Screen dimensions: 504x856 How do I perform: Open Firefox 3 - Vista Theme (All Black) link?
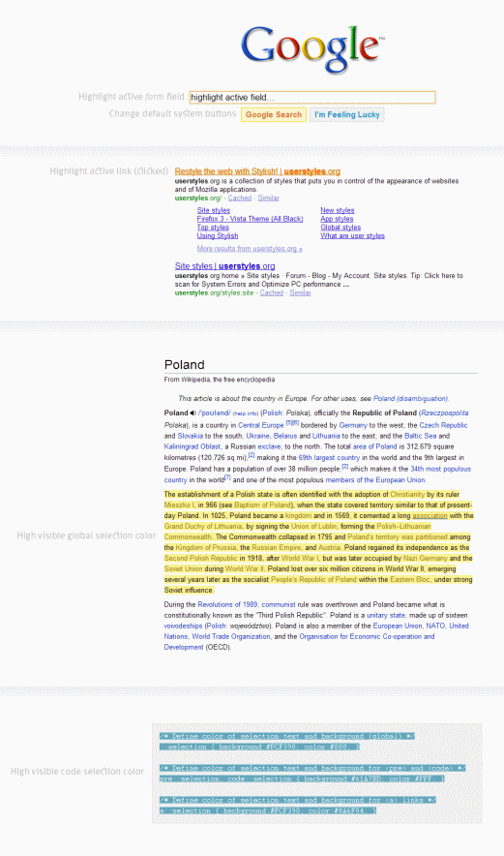pos(250,219)
